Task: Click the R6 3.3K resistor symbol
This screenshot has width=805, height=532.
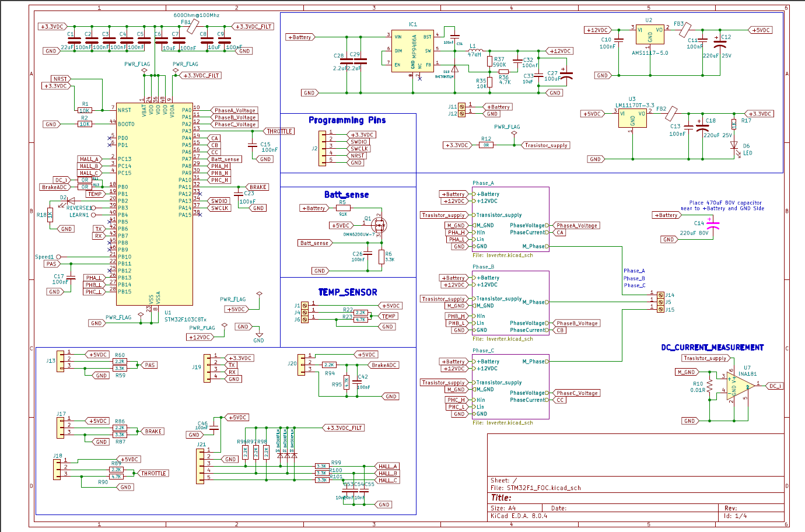Action: 381,257
